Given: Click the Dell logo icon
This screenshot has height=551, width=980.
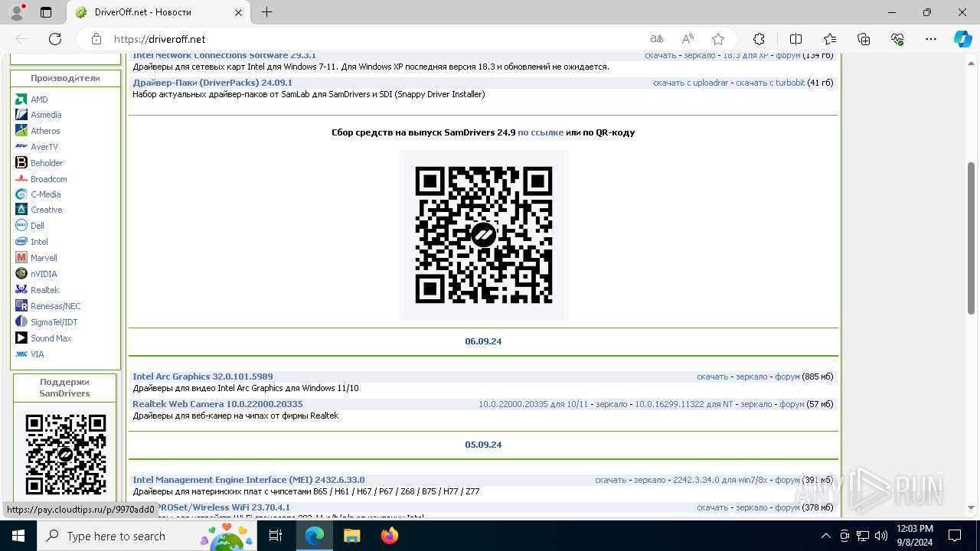Looking at the screenshot, I should [21, 226].
